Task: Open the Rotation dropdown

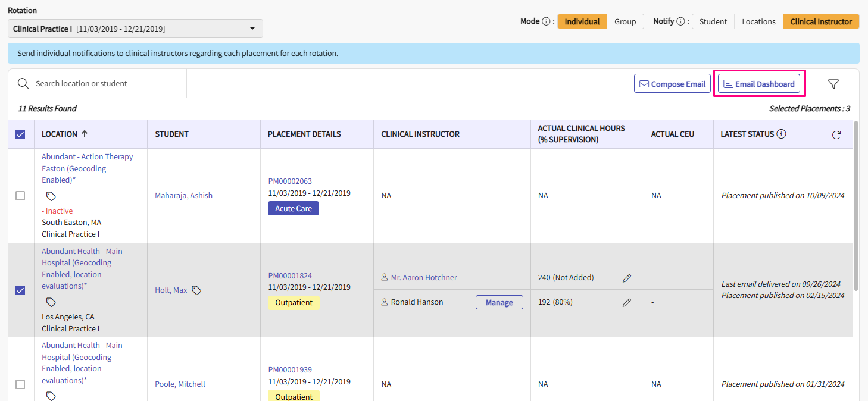Action: click(135, 29)
